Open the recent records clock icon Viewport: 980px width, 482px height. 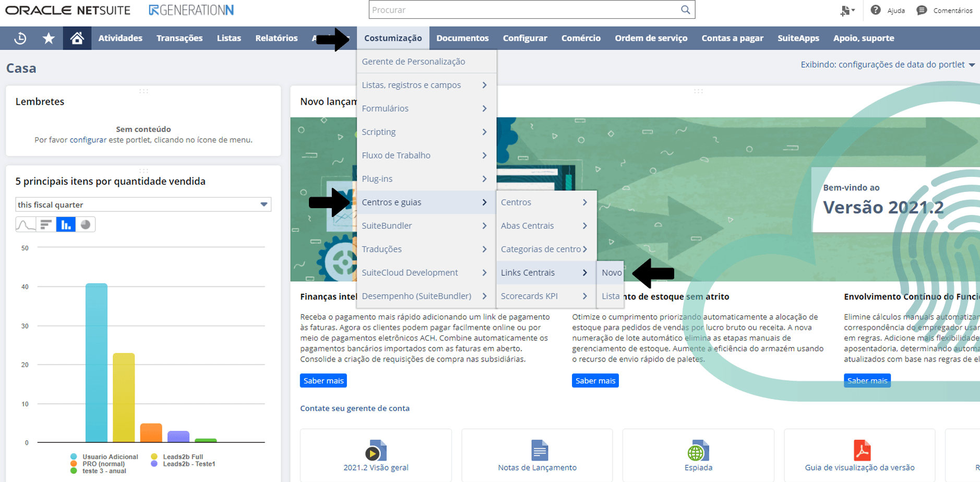(20, 38)
